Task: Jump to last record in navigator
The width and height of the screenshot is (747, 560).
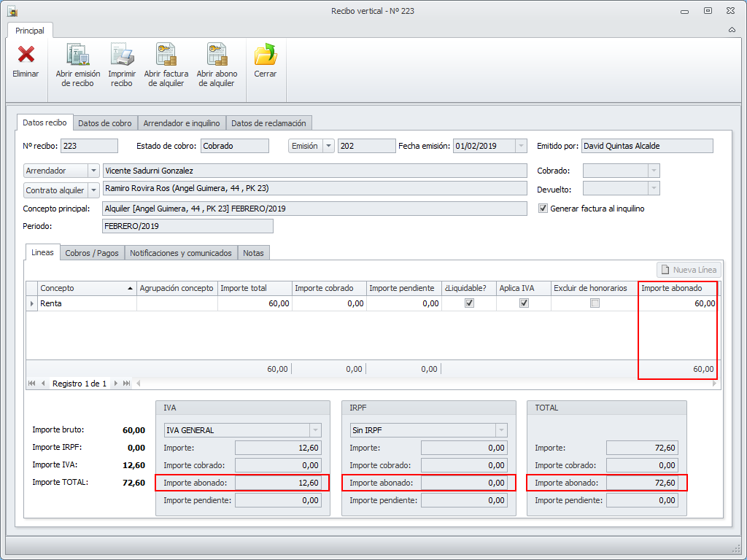Action: pyautogui.click(x=127, y=384)
